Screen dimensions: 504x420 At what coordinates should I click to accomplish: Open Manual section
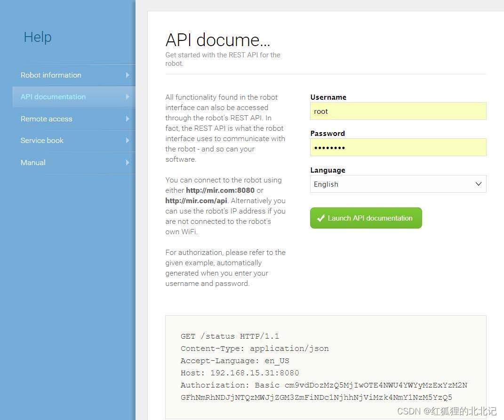(x=74, y=163)
